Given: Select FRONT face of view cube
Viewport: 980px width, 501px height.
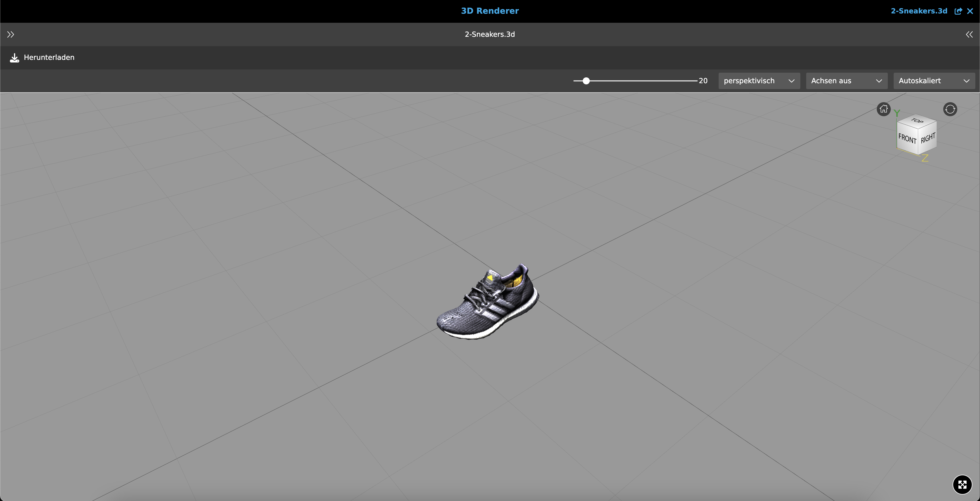Looking at the screenshot, I should [x=907, y=139].
